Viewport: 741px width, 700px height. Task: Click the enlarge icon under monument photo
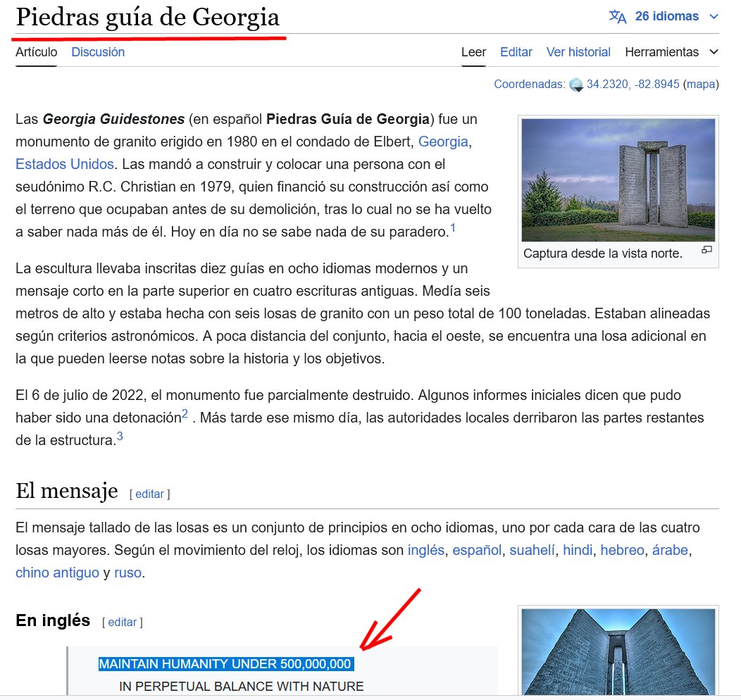(x=706, y=250)
